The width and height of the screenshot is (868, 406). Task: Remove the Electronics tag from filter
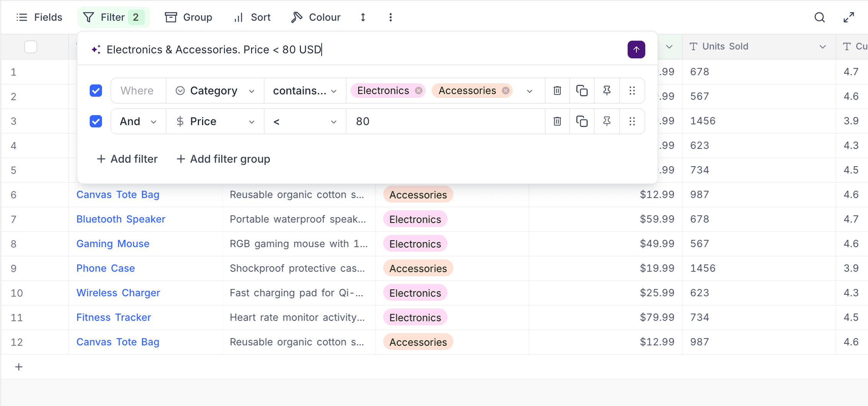point(419,91)
